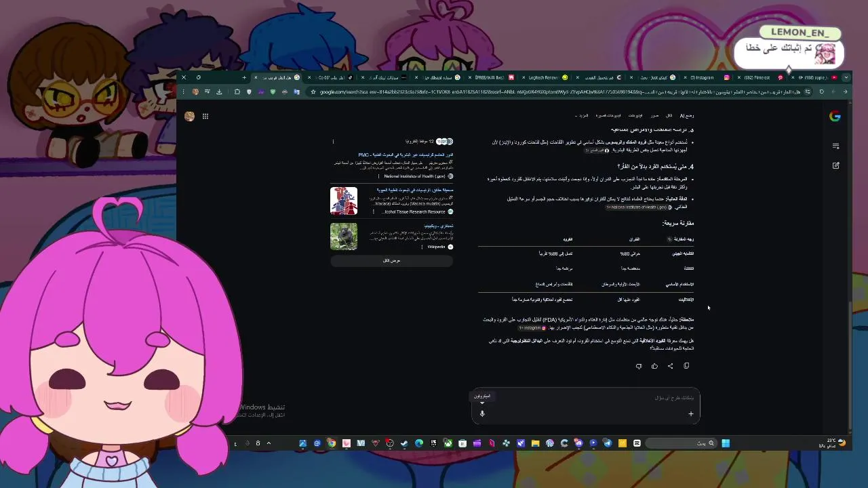Open Discord from the taskbar
The height and width of the screenshot is (488, 868).
click(x=578, y=443)
